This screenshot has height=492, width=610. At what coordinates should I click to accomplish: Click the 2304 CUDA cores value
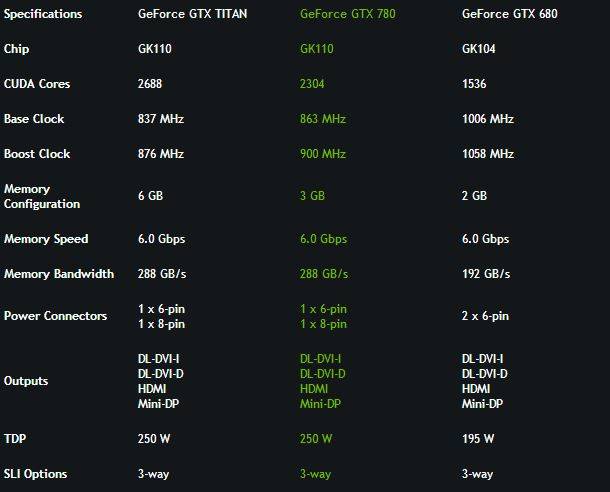[312, 84]
